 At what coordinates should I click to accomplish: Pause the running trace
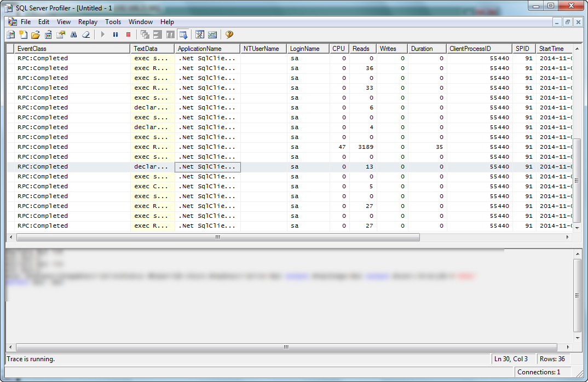click(116, 34)
